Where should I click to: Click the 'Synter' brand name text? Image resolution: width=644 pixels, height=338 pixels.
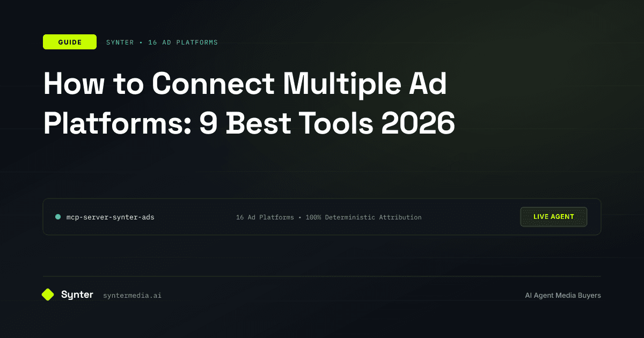click(x=77, y=295)
